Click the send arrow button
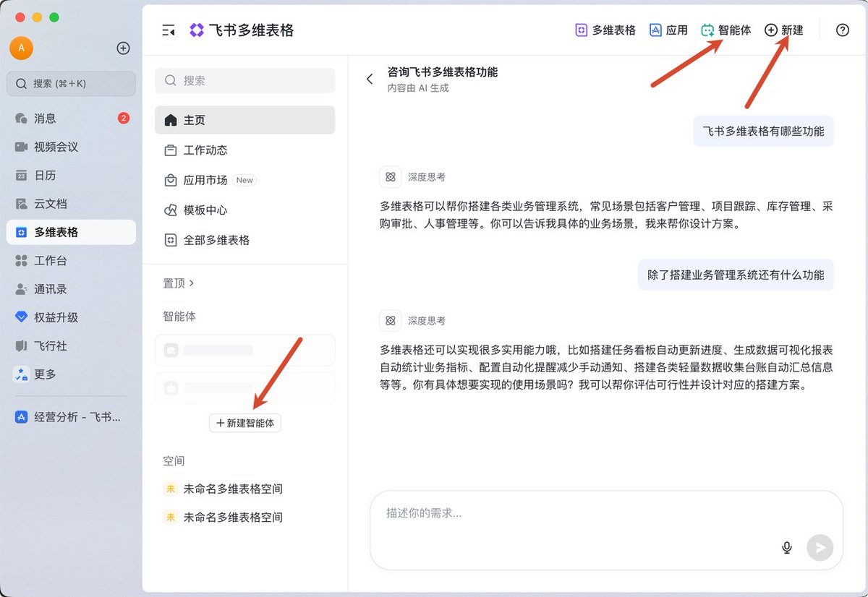 click(820, 547)
